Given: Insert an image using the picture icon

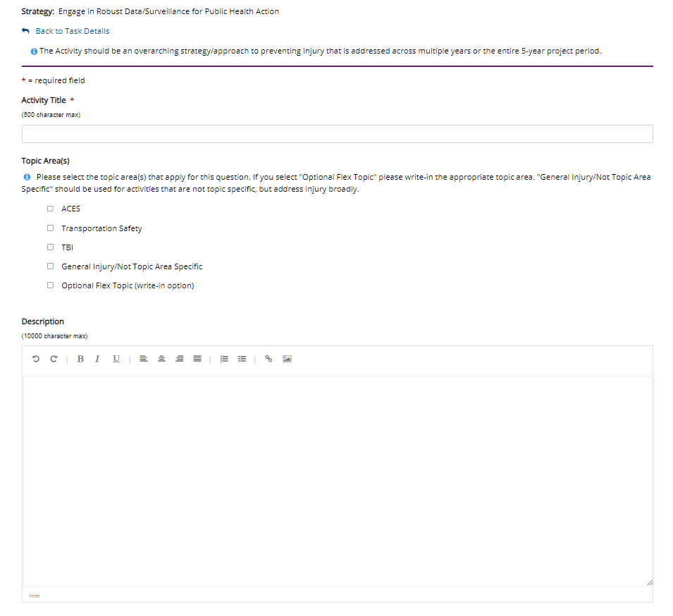Looking at the screenshot, I should pos(287,359).
